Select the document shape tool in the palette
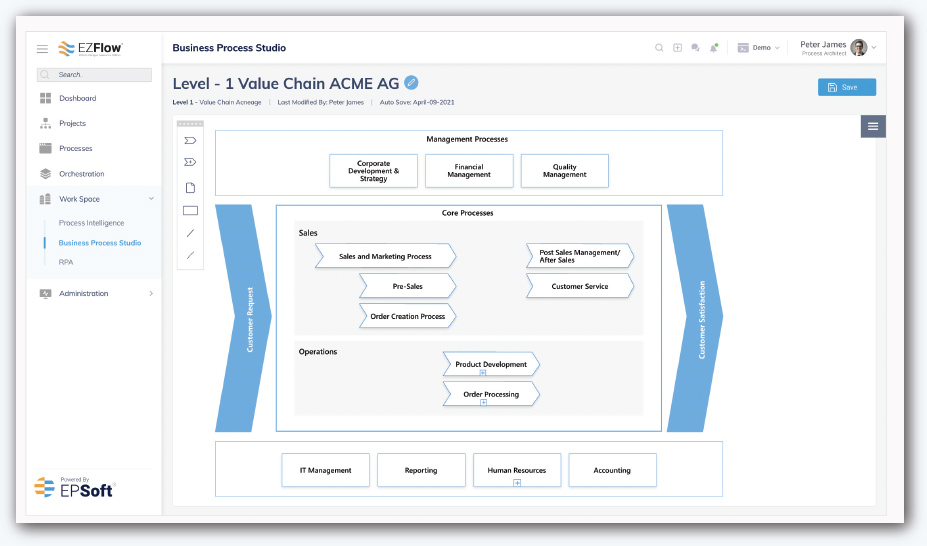The image size is (927, 546). [190, 187]
